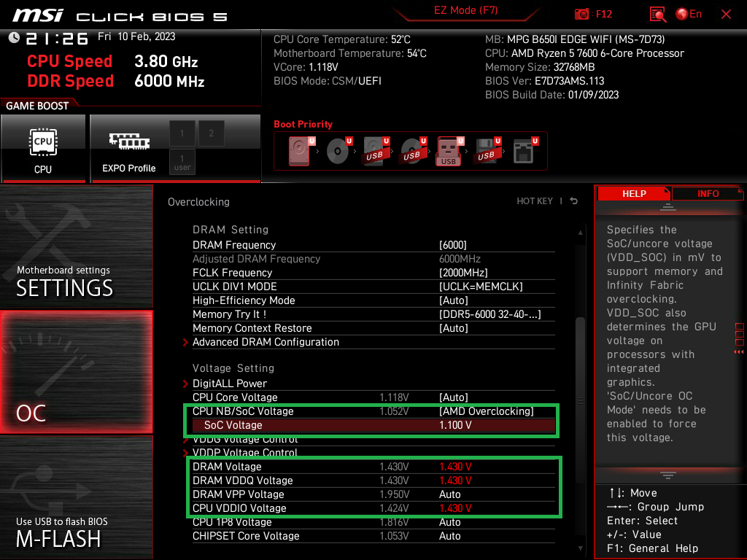Close the BIOS with the X button

click(x=726, y=15)
